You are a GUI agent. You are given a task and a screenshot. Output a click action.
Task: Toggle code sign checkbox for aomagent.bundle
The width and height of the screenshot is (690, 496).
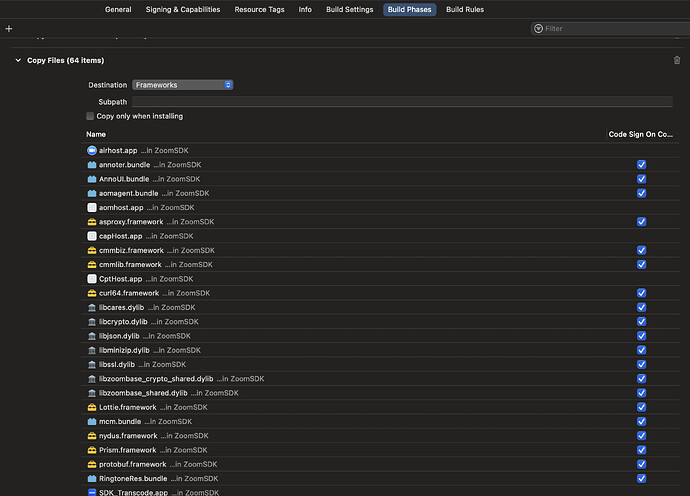641,193
